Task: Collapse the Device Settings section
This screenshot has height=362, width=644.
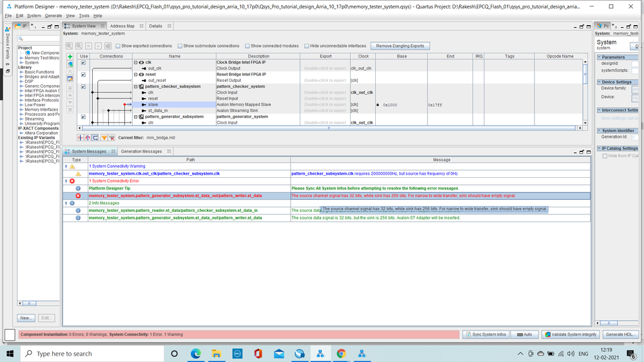Action: 598,82
